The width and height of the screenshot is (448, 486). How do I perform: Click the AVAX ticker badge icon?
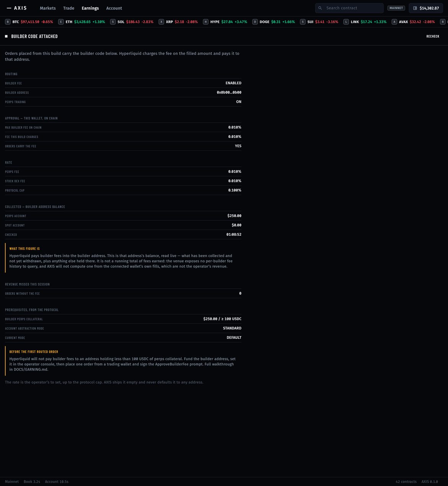coord(394,22)
